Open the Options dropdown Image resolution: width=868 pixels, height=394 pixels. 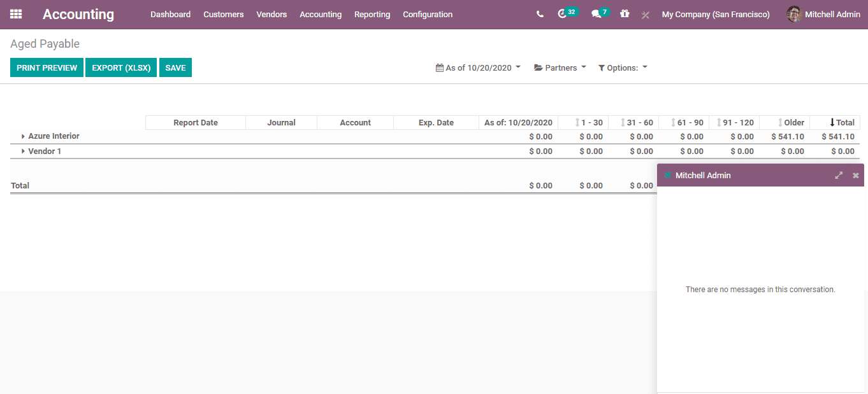[x=622, y=67]
